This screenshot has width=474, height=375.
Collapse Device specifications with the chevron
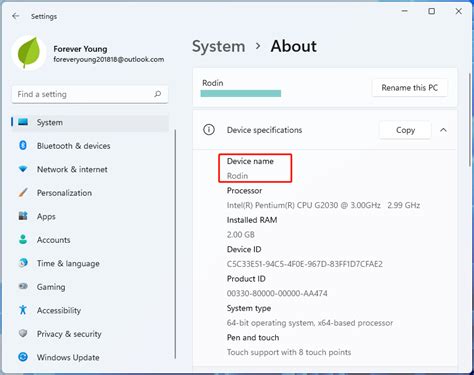click(x=443, y=130)
